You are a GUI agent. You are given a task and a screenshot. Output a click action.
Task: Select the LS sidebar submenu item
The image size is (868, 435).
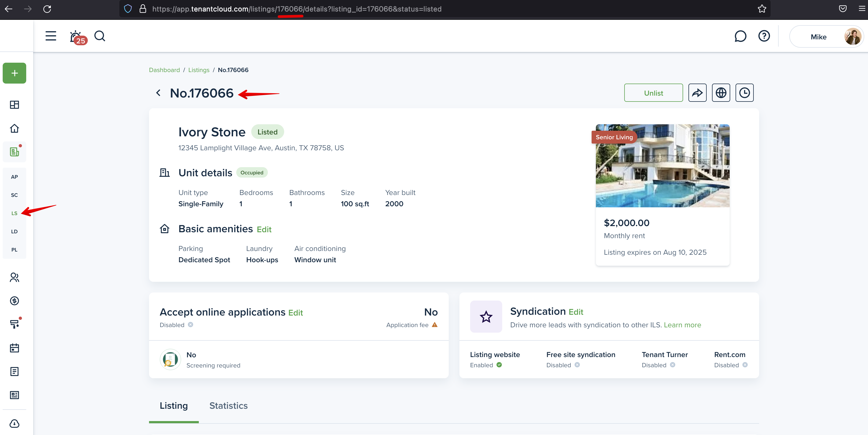click(14, 213)
